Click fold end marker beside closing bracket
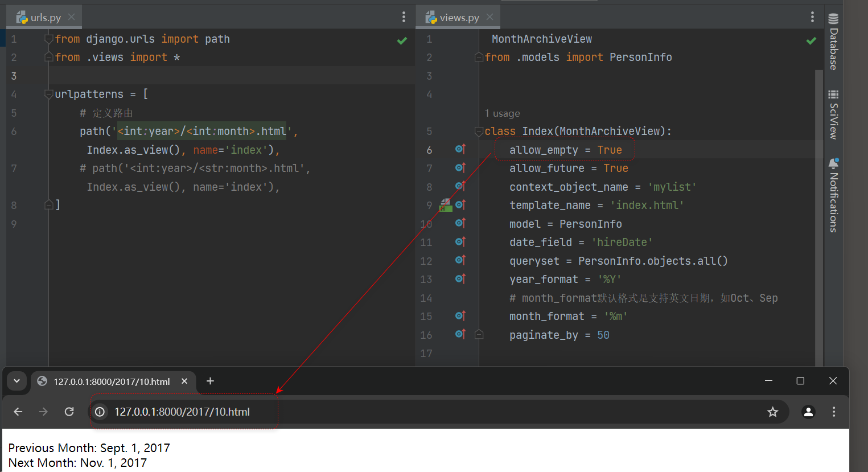 [x=49, y=204]
